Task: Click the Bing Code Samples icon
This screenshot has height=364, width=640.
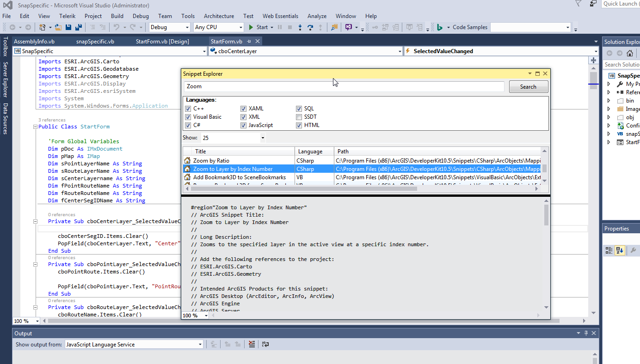Action: 440,27
